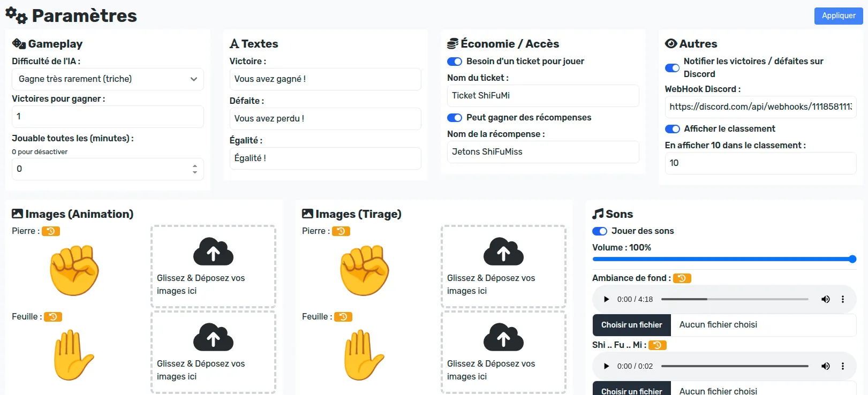Toggle Afficher le classement switch
Screen dimensions: 868x395
click(x=672, y=129)
